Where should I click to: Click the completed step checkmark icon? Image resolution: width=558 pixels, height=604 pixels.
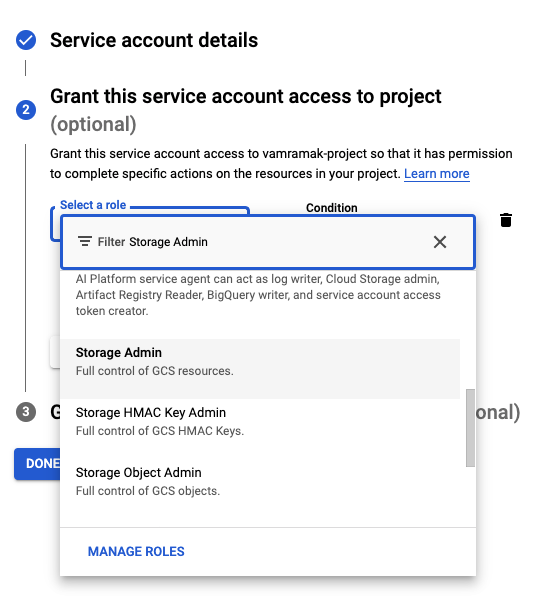pos(26,40)
